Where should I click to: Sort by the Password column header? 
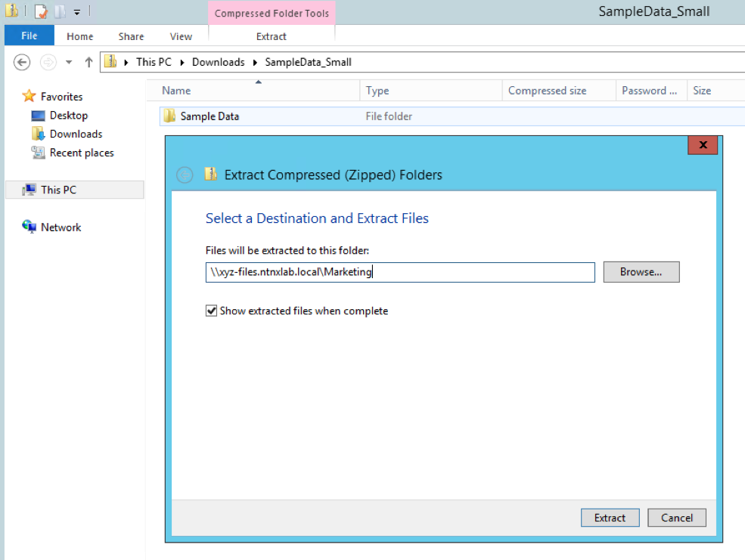(650, 90)
